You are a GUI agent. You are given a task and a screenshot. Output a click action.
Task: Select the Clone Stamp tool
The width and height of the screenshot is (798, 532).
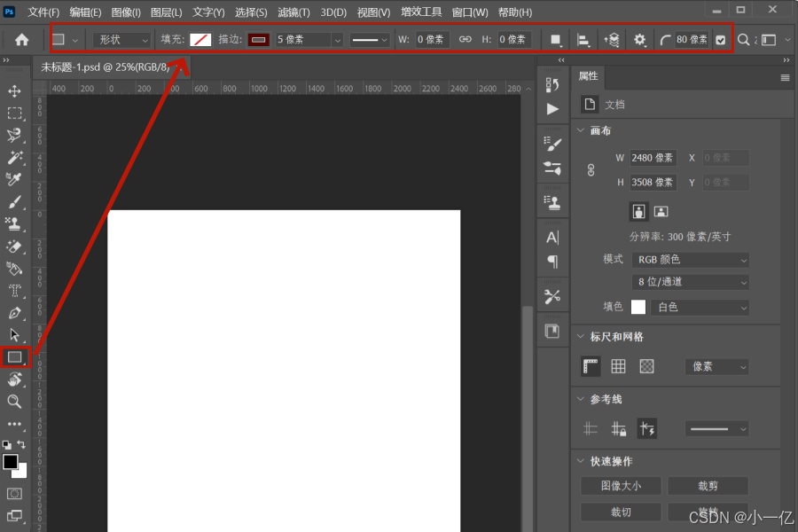pyautogui.click(x=14, y=224)
